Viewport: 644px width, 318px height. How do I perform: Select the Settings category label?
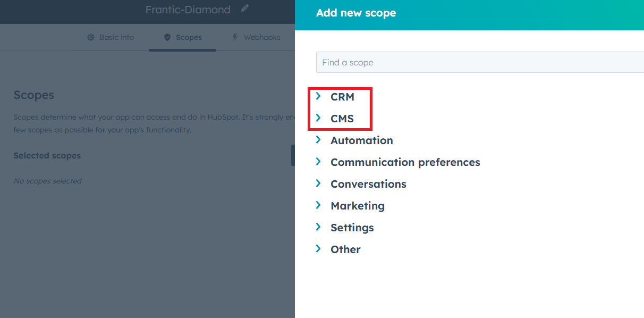point(352,228)
